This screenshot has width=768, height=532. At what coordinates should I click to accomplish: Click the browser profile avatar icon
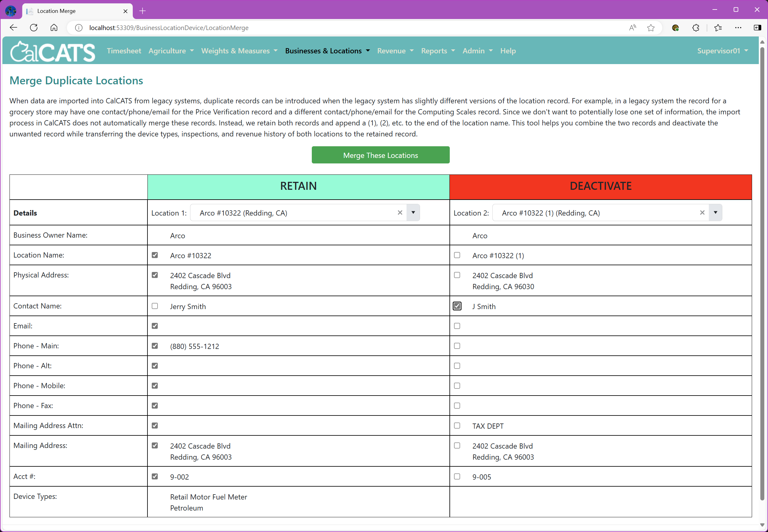pos(11,11)
